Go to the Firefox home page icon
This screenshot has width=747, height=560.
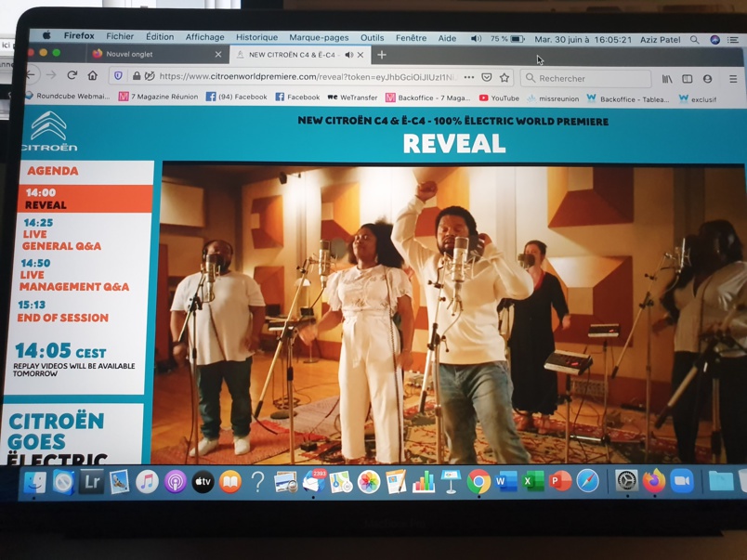92,76
